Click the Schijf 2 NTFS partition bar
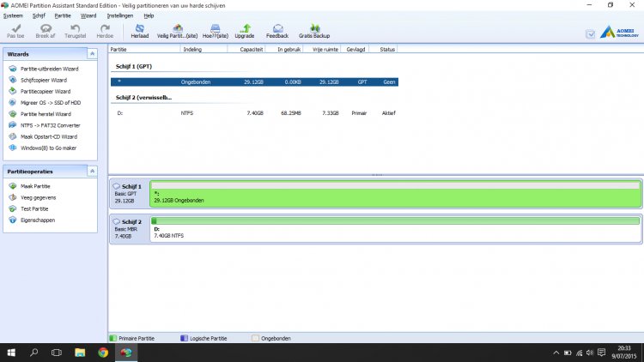 395,232
